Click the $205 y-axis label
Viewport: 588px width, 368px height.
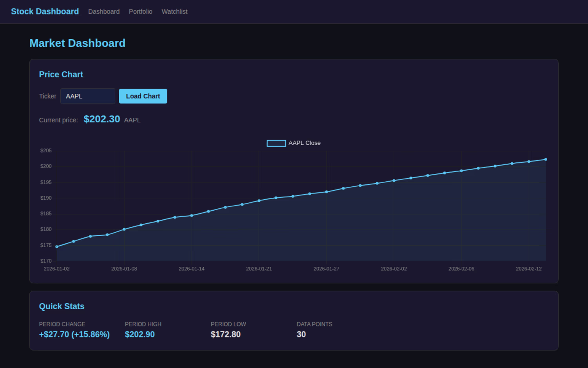(x=46, y=151)
